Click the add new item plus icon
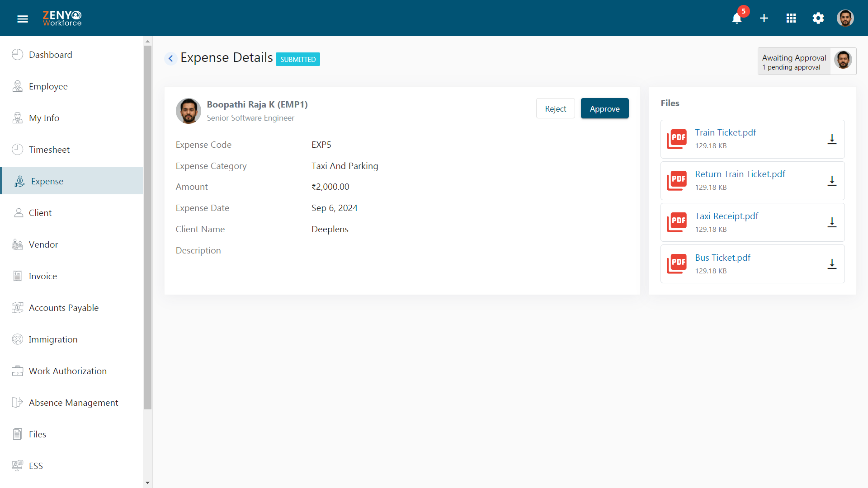The image size is (868, 488). point(764,18)
